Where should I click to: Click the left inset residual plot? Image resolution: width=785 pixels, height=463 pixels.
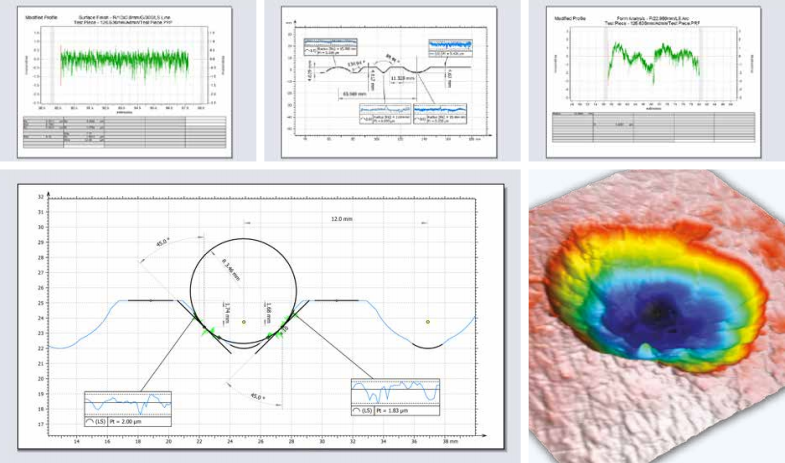[x=128, y=405]
